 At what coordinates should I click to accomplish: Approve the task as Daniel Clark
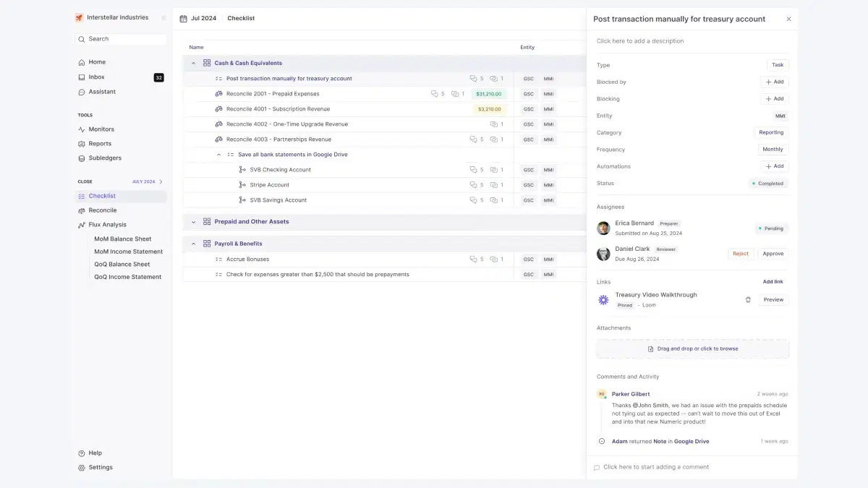point(773,254)
